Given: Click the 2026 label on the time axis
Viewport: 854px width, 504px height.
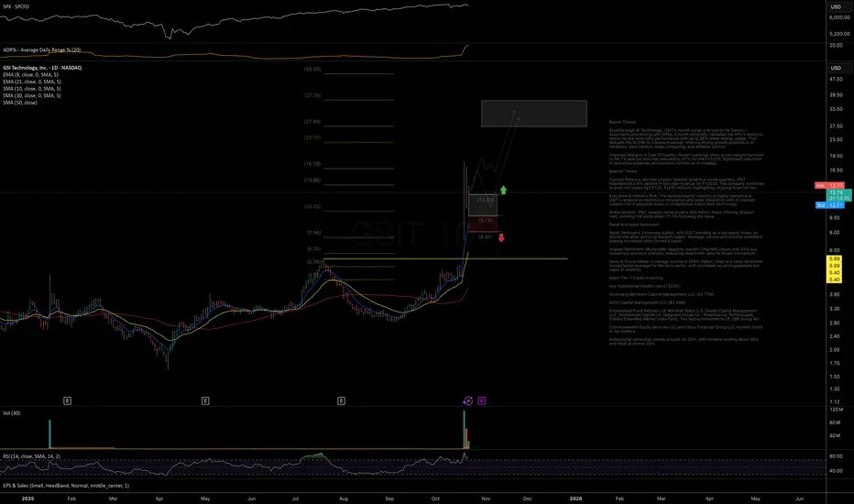Looking at the screenshot, I should coord(575,499).
